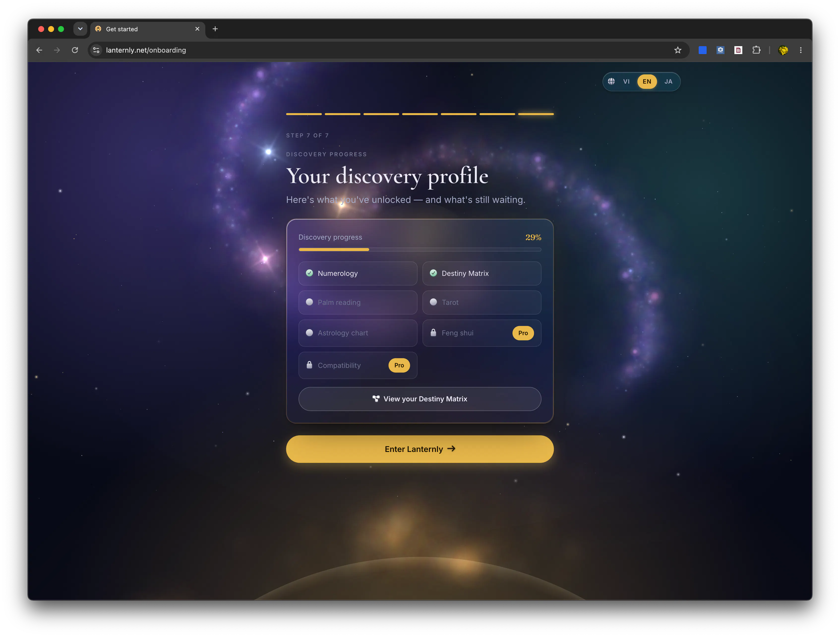Screen dimensions: 840x637
Task: Open the Chrome profile avatar
Action: [783, 50]
